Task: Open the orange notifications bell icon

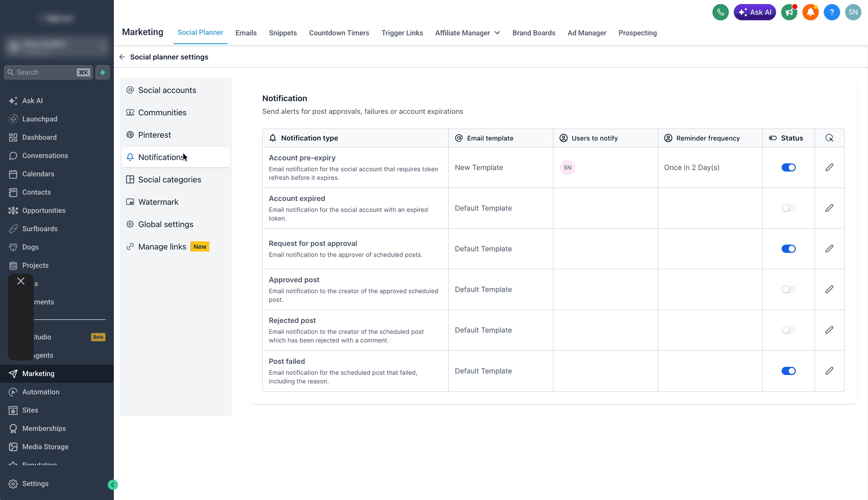Action: (x=811, y=12)
